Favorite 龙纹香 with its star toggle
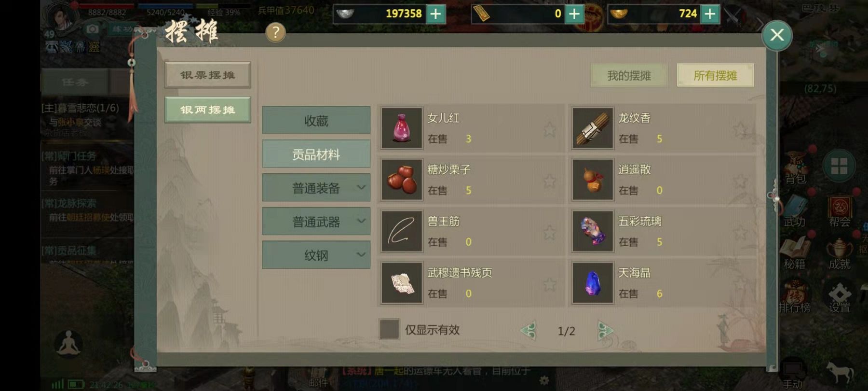This screenshot has width=868, height=391. 740,129
